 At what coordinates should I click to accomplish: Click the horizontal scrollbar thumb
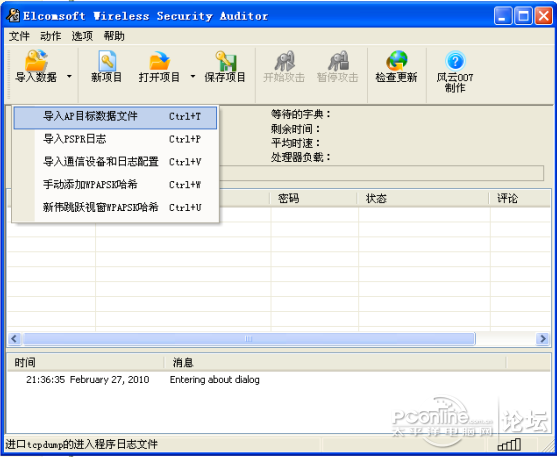click(249, 339)
